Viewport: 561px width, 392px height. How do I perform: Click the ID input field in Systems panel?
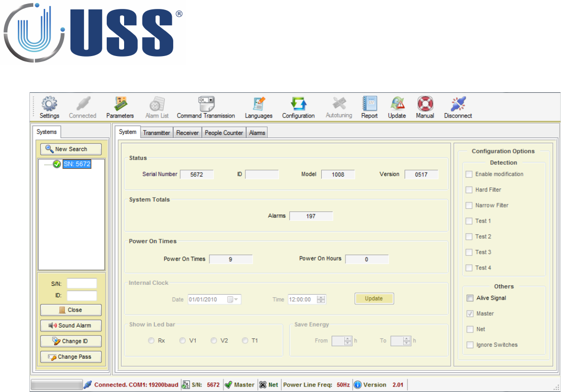tap(82, 296)
